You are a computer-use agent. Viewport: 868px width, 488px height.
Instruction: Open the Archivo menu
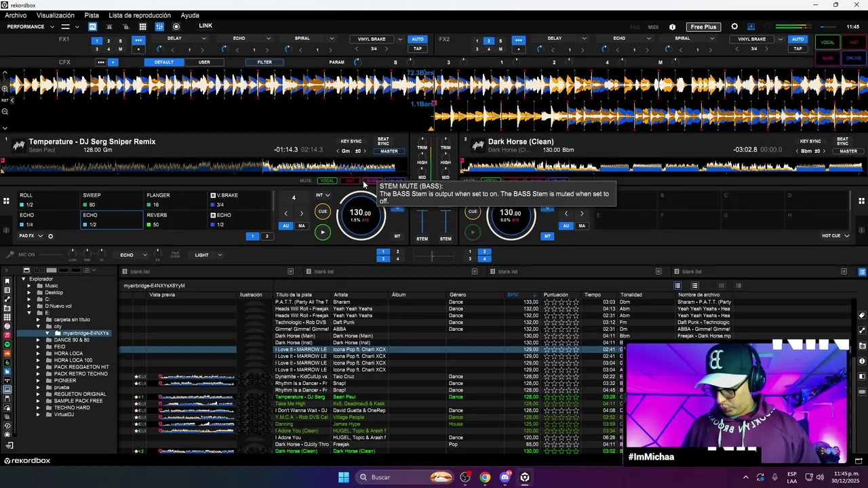(16, 16)
